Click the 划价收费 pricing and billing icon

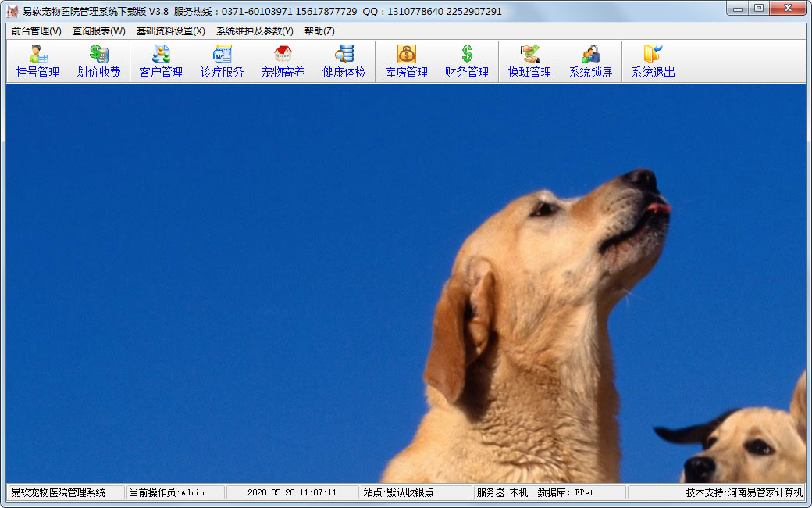click(98, 62)
